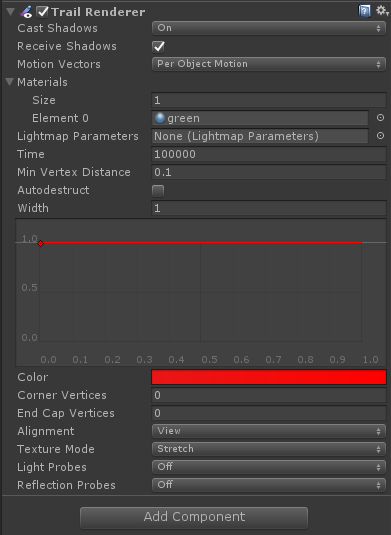Open the component help reference icon
Screen dimensions: 391x535
364,11
